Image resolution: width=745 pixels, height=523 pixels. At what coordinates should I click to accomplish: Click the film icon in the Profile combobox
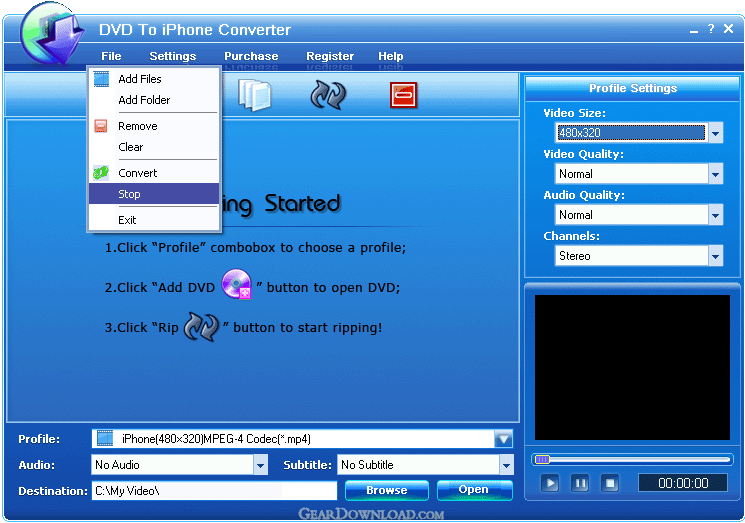click(x=105, y=438)
